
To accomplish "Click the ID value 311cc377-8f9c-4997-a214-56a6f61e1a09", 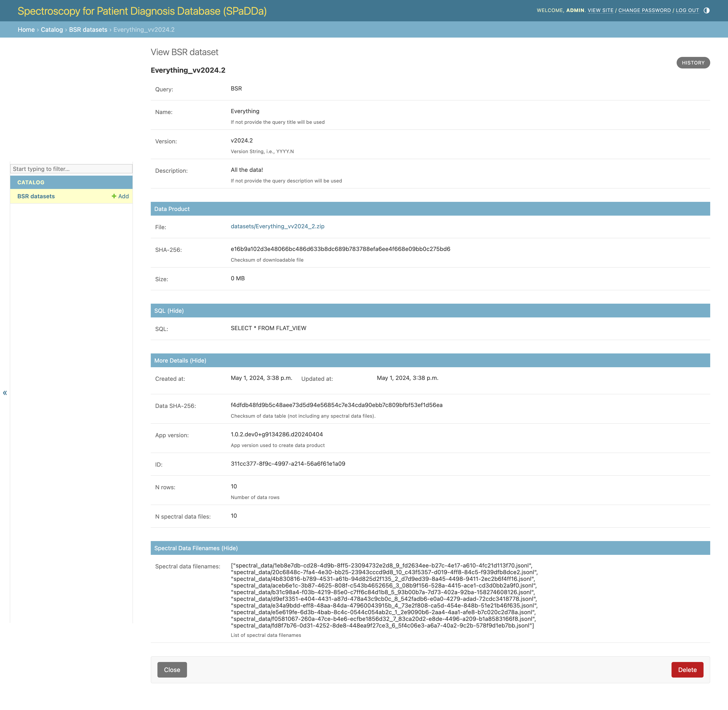I will pyautogui.click(x=288, y=464).
